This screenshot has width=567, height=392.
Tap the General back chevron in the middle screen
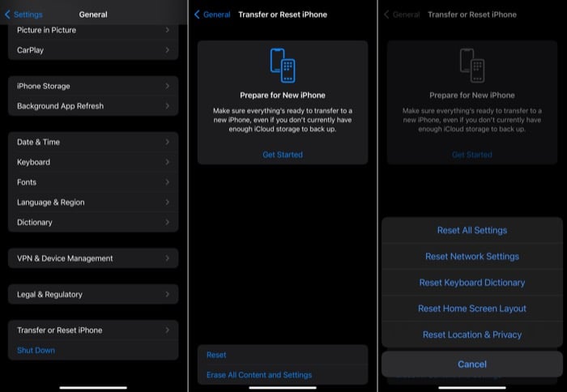pos(197,15)
